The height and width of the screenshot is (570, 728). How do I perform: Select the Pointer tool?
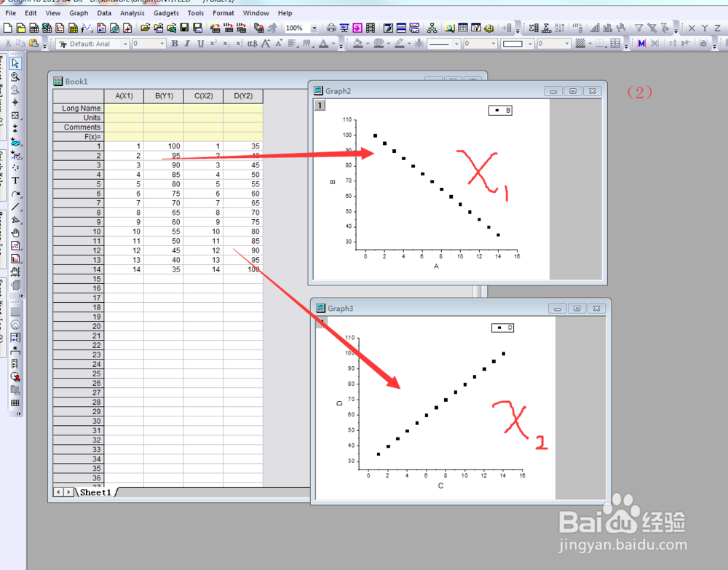pos(15,63)
